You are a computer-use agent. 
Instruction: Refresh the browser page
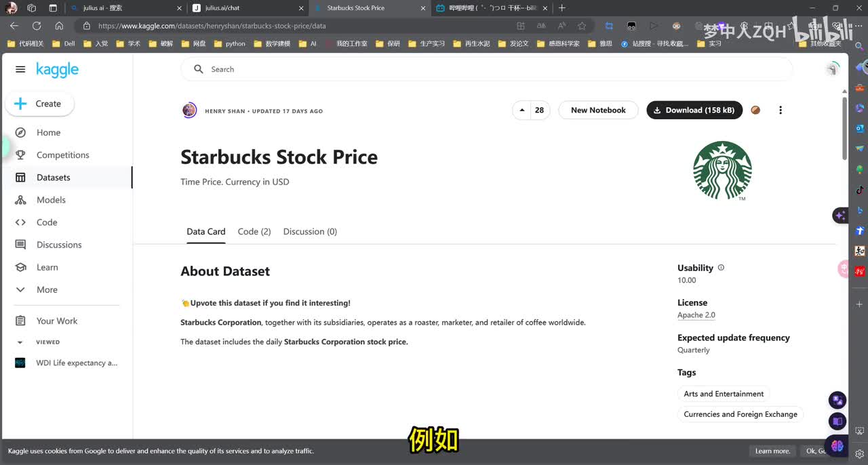click(x=37, y=26)
